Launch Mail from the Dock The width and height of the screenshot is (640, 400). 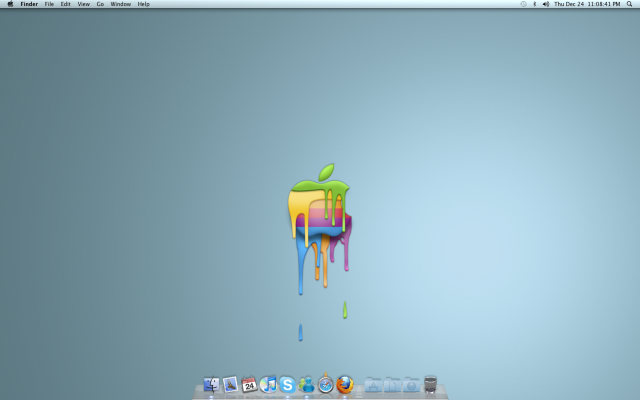230,384
